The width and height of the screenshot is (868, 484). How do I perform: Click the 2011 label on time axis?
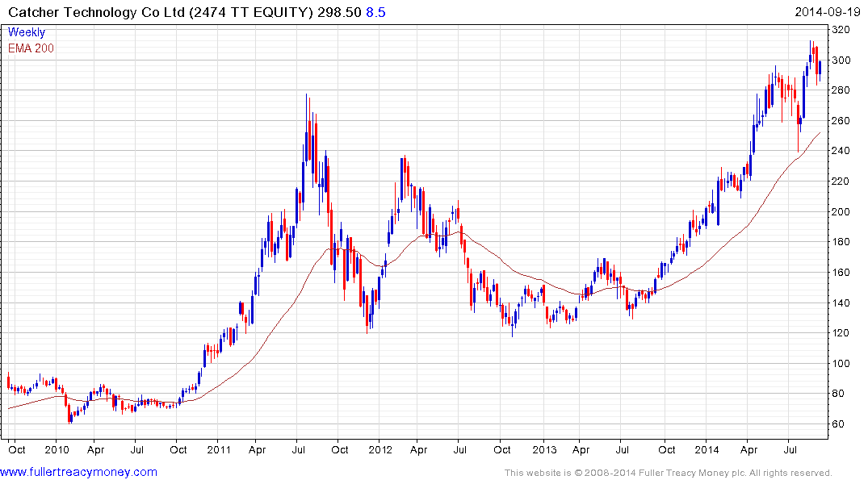[x=219, y=449]
